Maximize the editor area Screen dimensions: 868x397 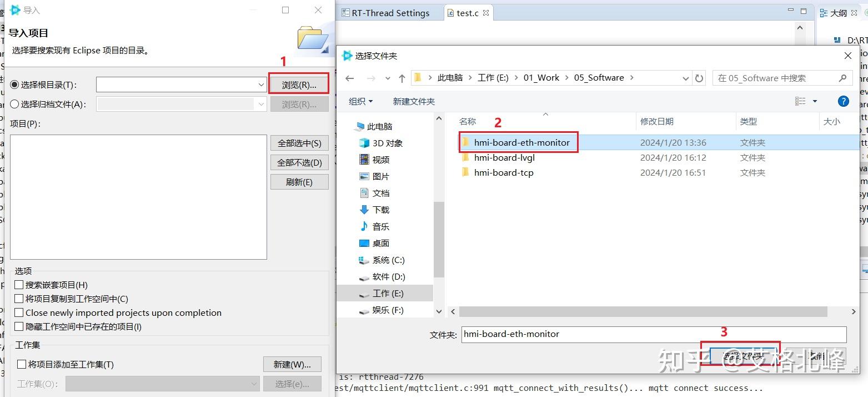click(804, 11)
